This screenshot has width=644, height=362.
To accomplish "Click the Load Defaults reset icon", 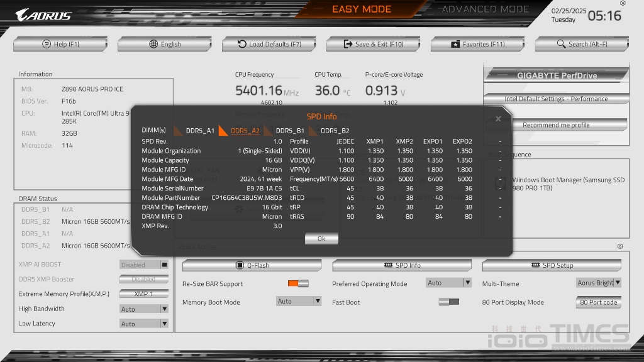I will (x=242, y=44).
